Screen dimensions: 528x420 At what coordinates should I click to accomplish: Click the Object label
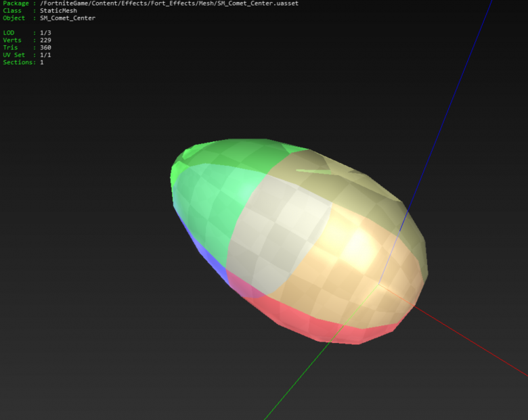pos(14,18)
